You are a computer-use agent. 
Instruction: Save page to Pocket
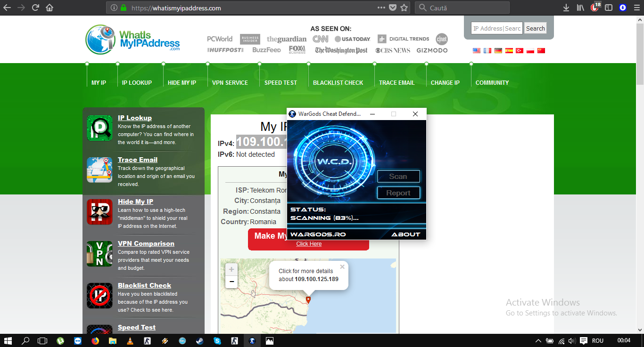pyautogui.click(x=393, y=8)
